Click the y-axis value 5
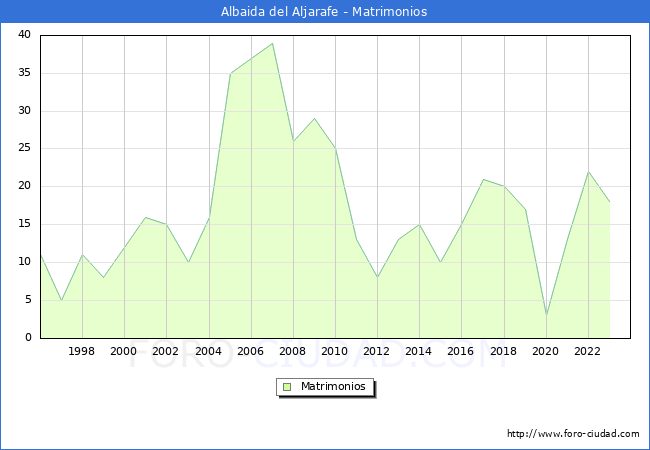Viewport: 650px width, 450px height. coord(28,300)
